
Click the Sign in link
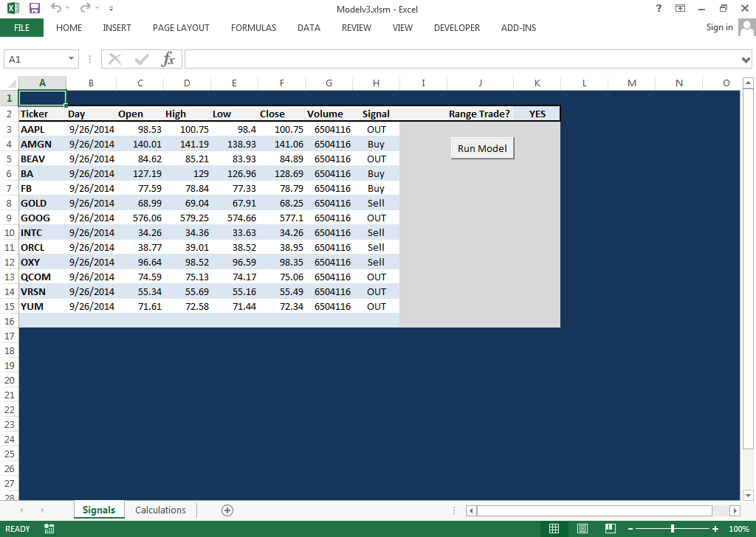[x=719, y=27]
